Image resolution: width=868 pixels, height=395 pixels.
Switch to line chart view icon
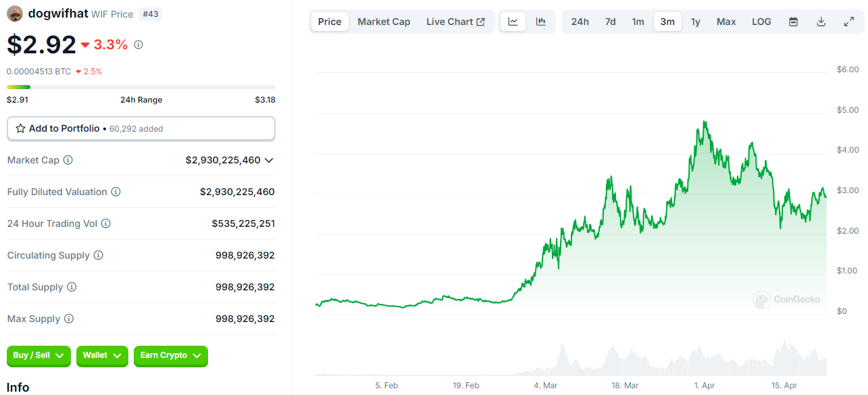(x=513, y=22)
